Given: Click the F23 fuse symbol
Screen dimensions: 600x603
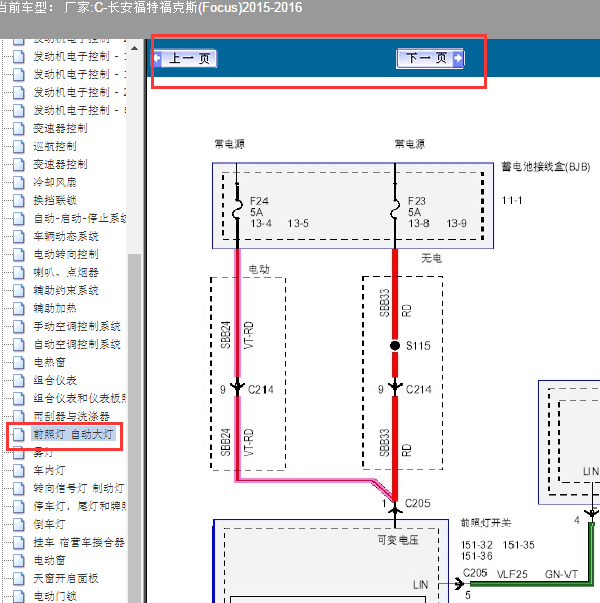Looking at the screenshot, I should click(x=395, y=210).
